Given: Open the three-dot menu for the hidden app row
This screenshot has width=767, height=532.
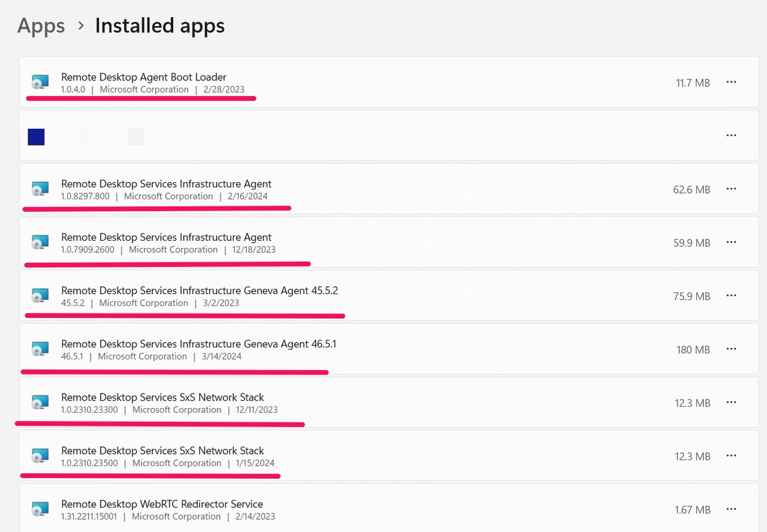Looking at the screenshot, I should [731, 135].
